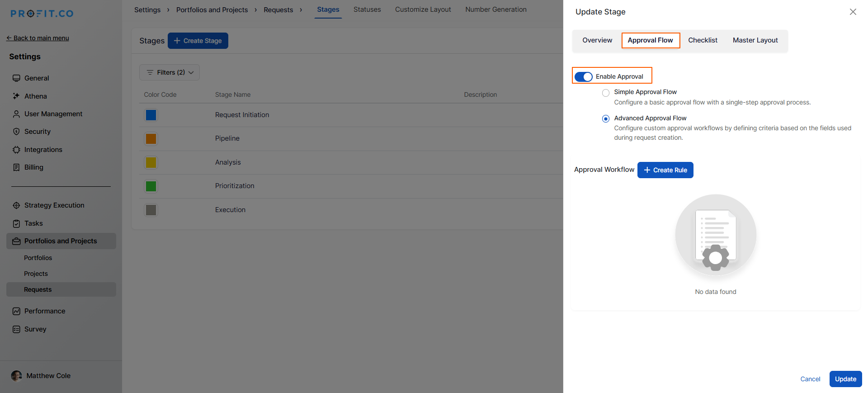Select the Simple Approval Flow radio button

tap(606, 93)
